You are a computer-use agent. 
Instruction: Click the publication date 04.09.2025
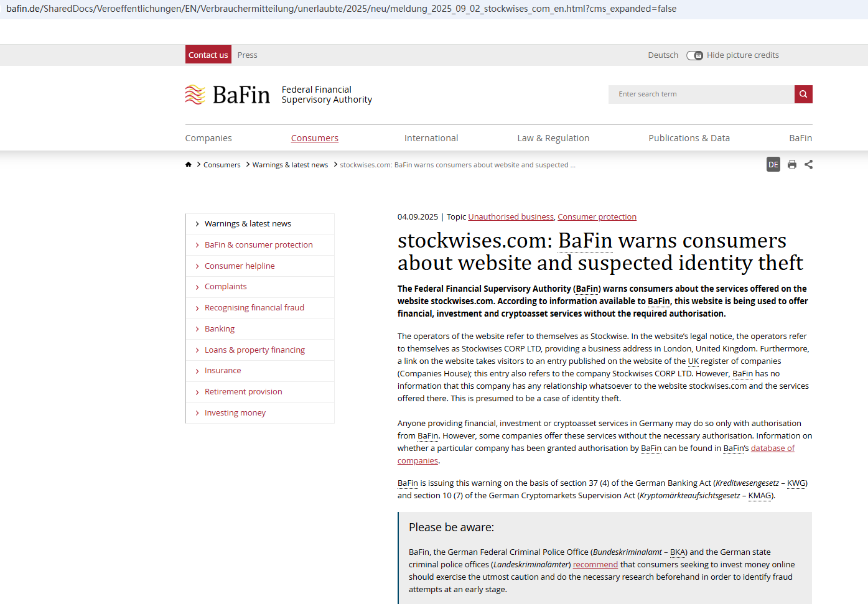418,216
